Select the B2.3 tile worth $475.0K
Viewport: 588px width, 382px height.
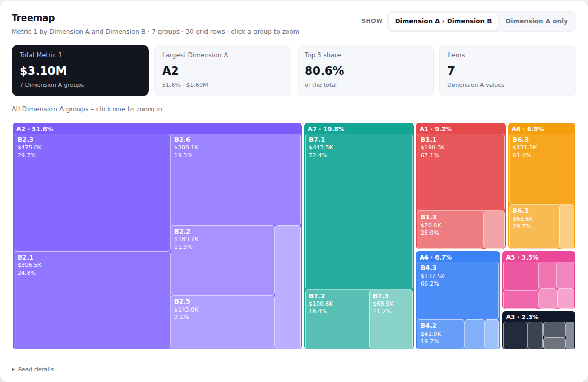(92, 192)
